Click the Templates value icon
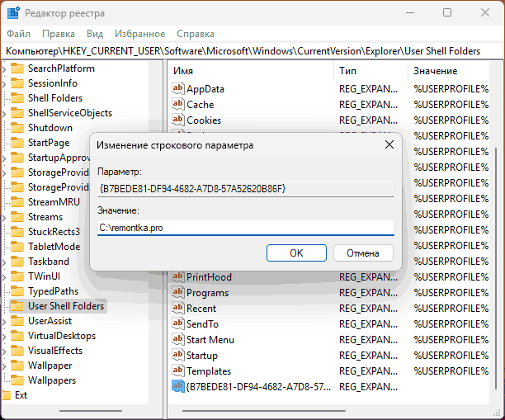Image resolution: width=505 pixels, height=420 pixels. pyautogui.click(x=177, y=371)
